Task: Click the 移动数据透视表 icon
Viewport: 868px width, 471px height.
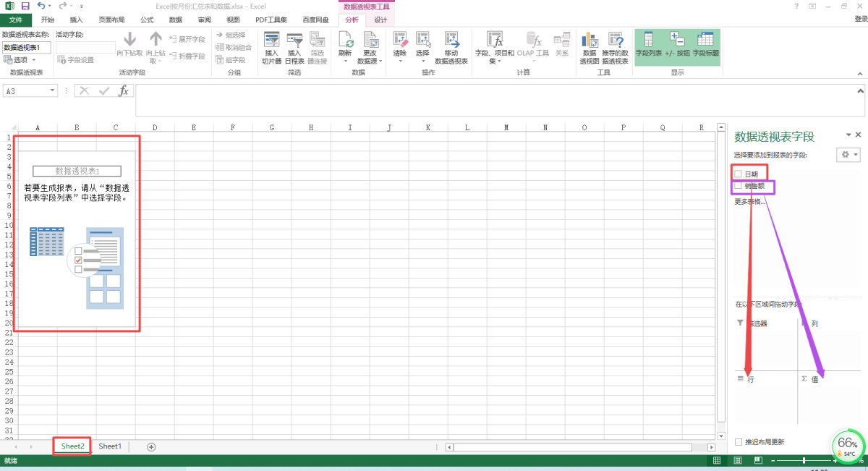Action: pyautogui.click(x=451, y=41)
